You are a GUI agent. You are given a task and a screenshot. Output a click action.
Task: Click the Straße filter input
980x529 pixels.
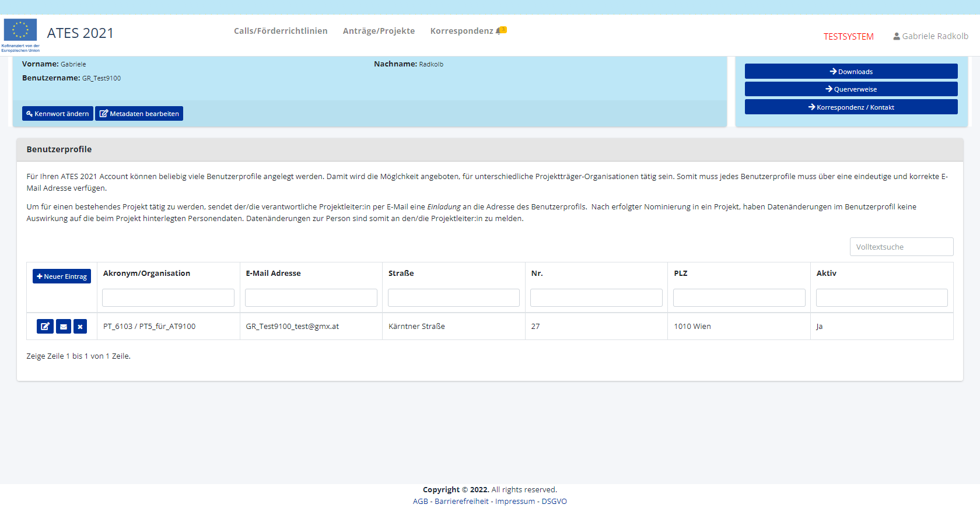click(x=454, y=297)
